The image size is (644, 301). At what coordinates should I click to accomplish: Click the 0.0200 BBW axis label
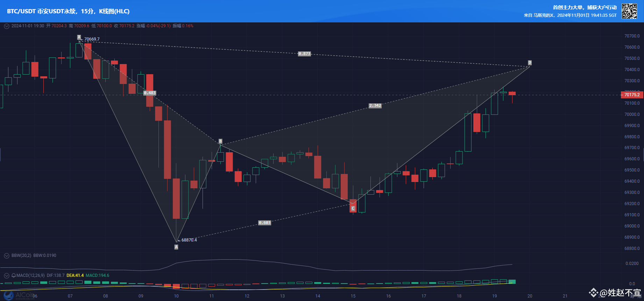pyautogui.click(x=632, y=264)
